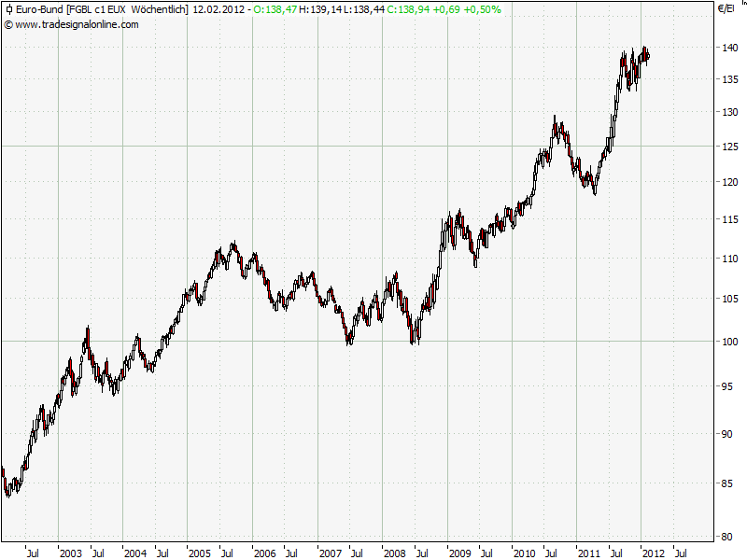This screenshot has width=747, height=560.
Task: Click the price axis label 110
Action: 730,259
